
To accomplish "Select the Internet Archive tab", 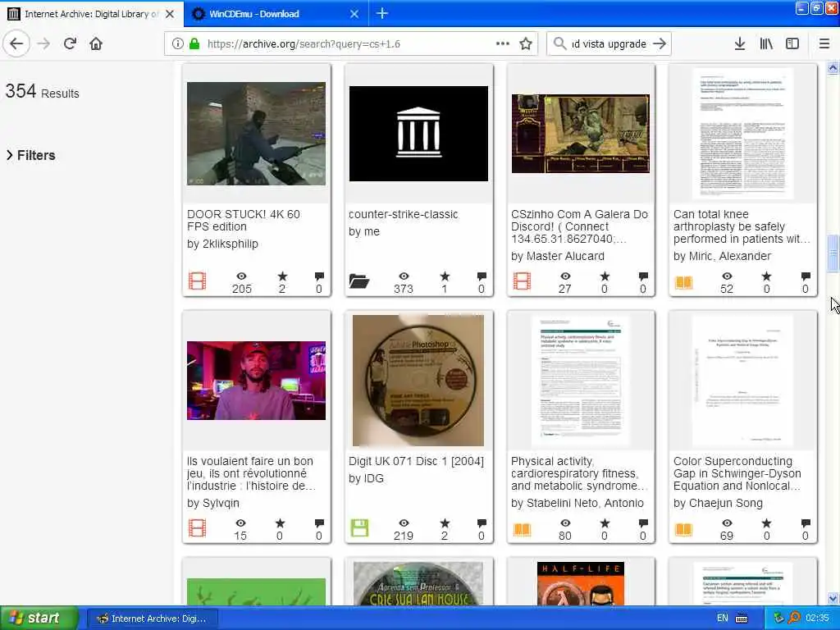I will [x=92, y=14].
